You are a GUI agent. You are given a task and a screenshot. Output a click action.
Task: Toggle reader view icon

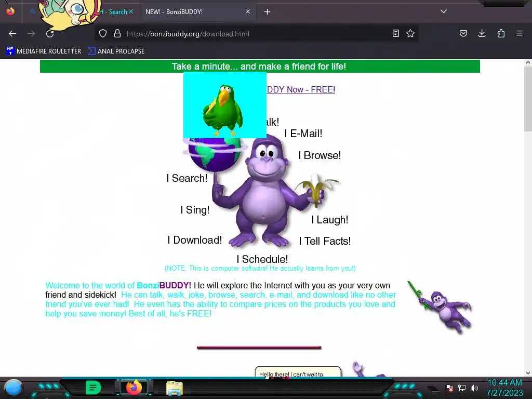[395, 34]
